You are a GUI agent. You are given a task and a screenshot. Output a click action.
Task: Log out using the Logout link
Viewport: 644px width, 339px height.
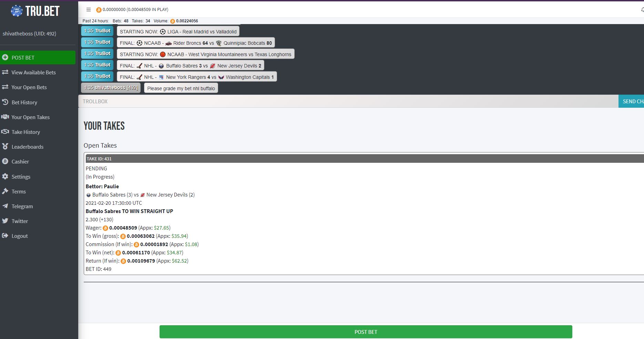(20, 236)
